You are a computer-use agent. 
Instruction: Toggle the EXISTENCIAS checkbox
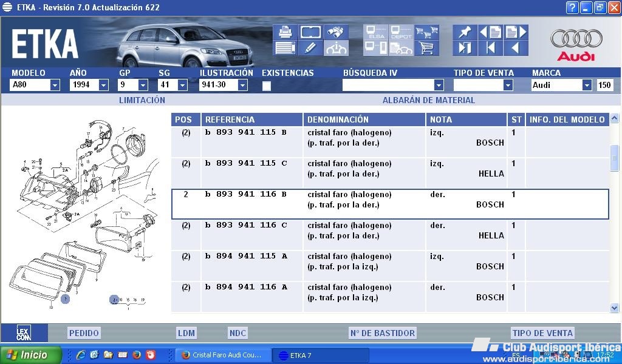[x=267, y=86]
